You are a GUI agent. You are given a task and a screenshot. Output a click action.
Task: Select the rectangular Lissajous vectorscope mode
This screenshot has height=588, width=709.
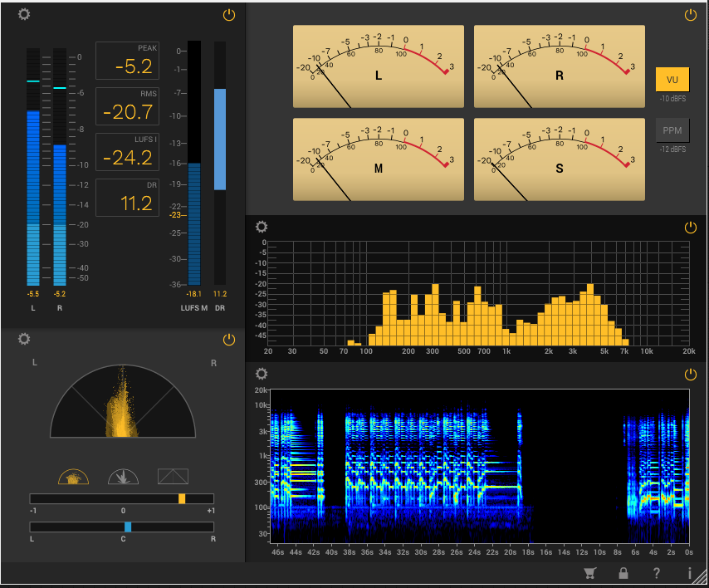tap(173, 477)
